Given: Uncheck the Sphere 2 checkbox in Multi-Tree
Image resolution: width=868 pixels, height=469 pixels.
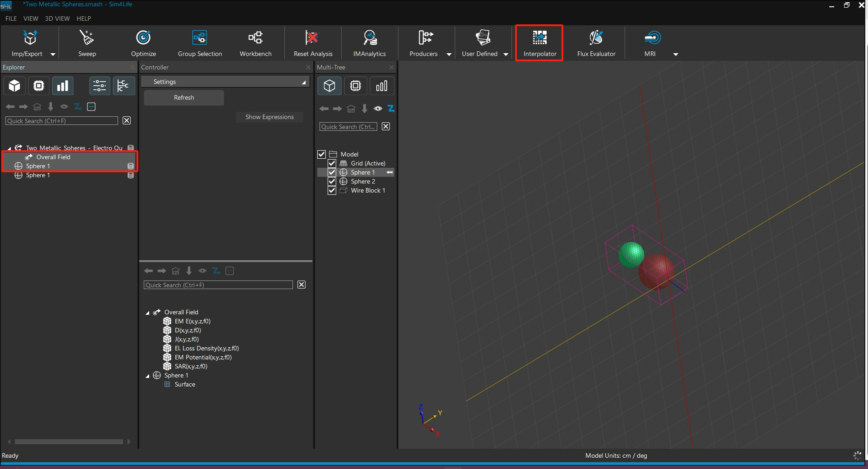Looking at the screenshot, I should pos(332,181).
